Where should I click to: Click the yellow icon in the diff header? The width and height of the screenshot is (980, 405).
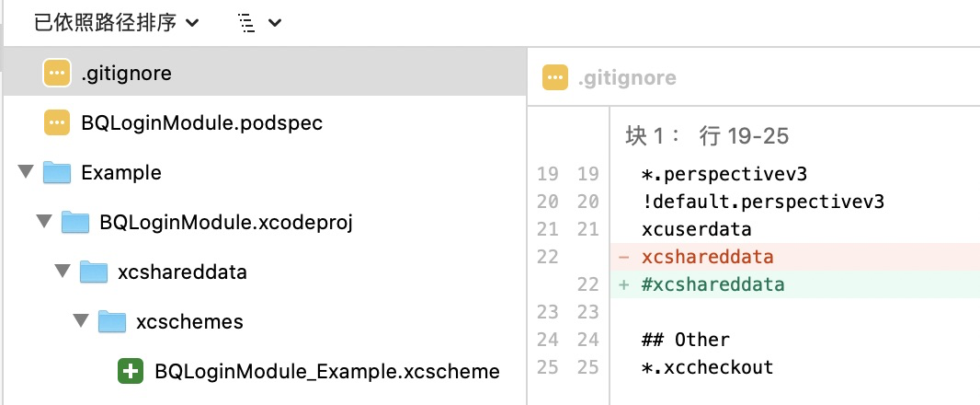(x=555, y=77)
